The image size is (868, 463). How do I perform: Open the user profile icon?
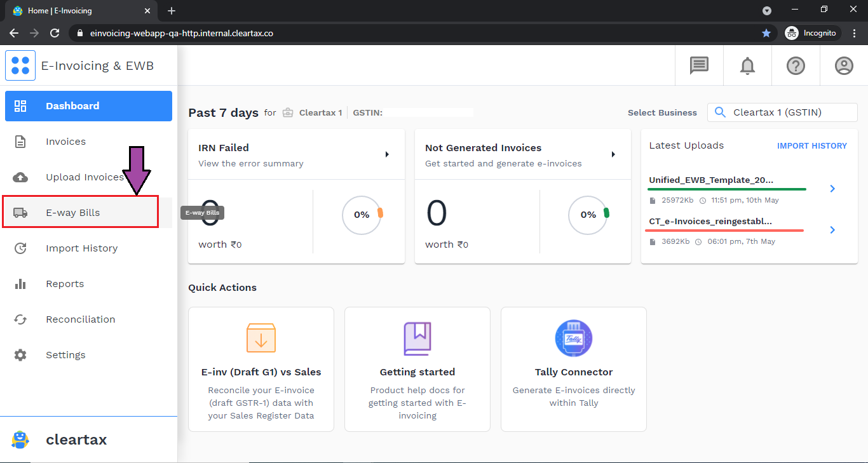pyautogui.click(x=844, y=65)
